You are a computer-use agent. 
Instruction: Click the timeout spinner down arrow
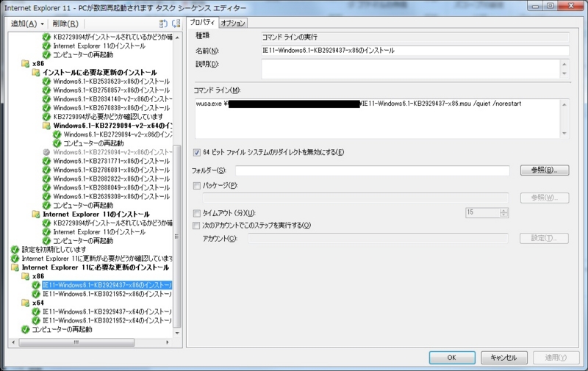tap(504, 215)
